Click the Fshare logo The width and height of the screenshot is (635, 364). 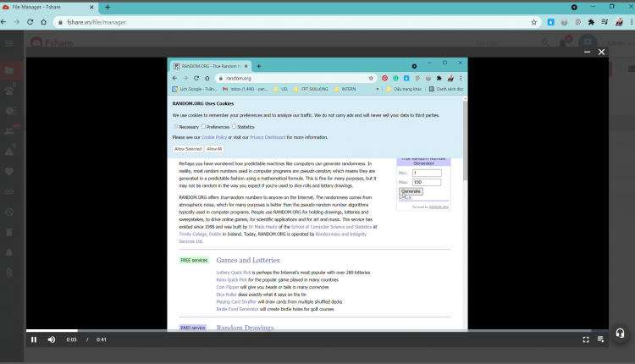(x=52, y=42)
